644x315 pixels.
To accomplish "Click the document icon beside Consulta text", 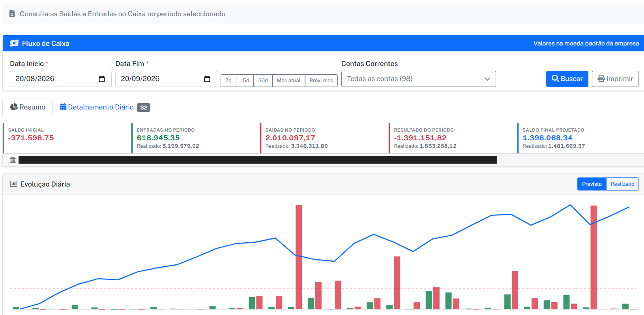I will [x=12, y=14].
